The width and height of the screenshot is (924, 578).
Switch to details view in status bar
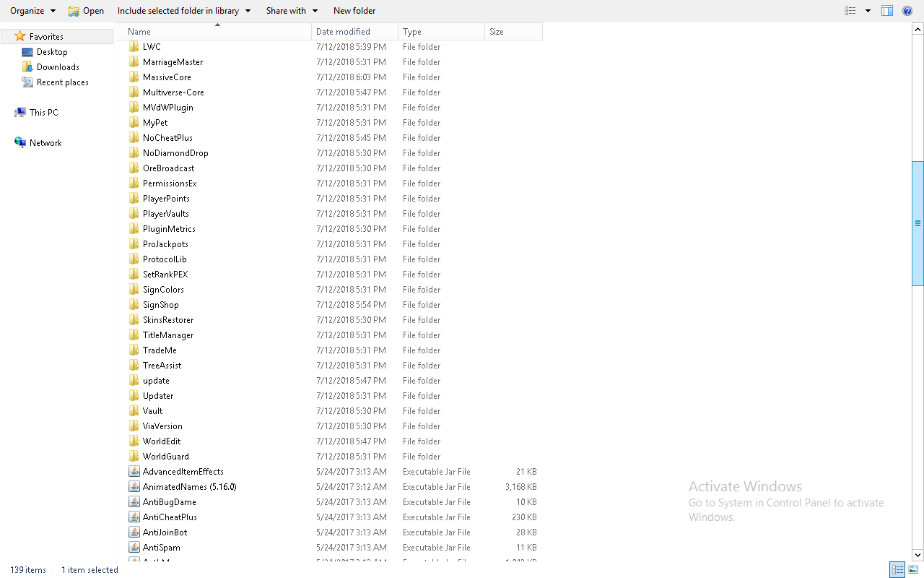click(x=897, y=570)
